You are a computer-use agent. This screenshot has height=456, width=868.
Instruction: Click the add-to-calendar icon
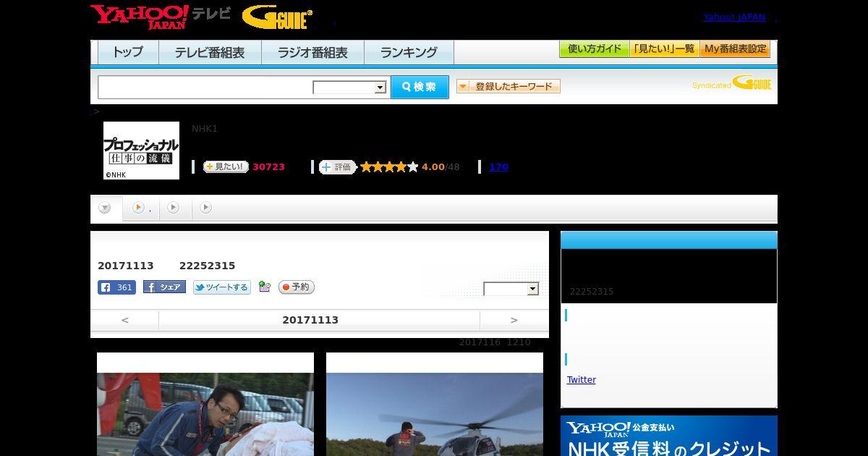coord(265,287)
